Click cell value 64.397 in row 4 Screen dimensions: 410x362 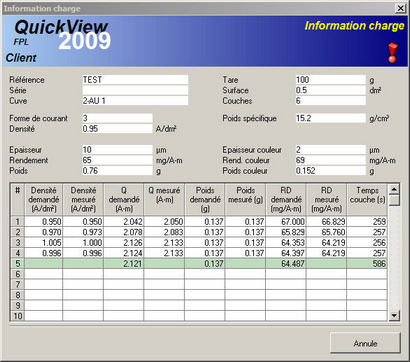tap(286, 253)
